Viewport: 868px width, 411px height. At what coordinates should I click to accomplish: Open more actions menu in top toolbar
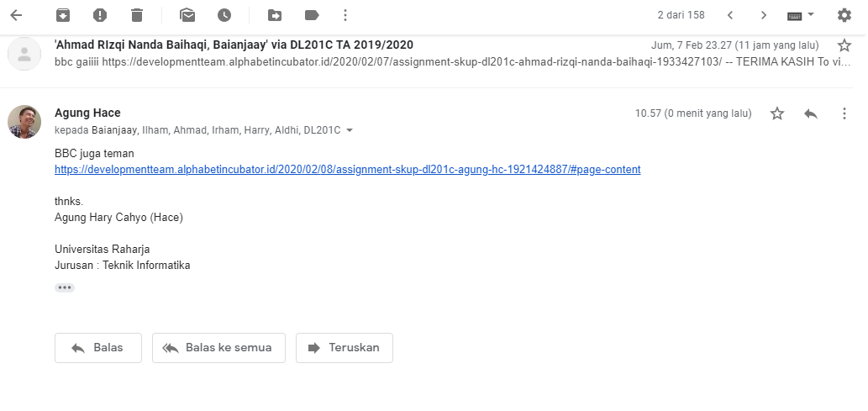pyautogui.click(x=345, y=15)
